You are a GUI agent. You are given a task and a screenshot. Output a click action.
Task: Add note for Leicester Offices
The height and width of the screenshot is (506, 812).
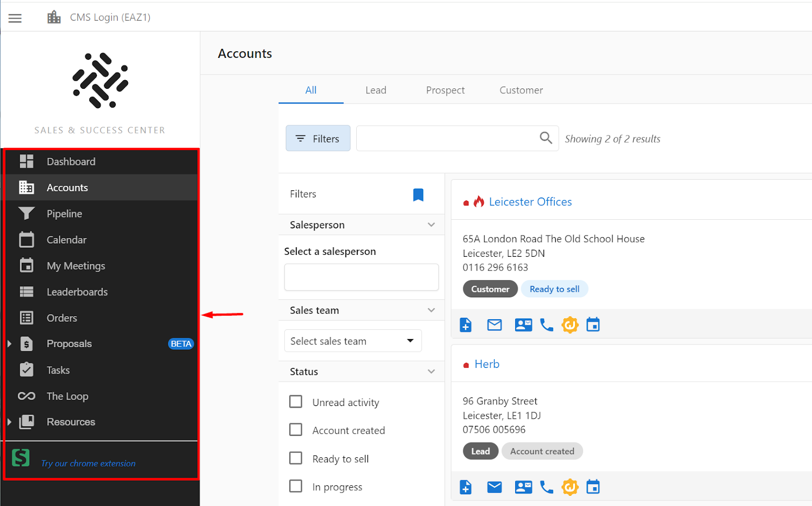(x=465, y=325)
